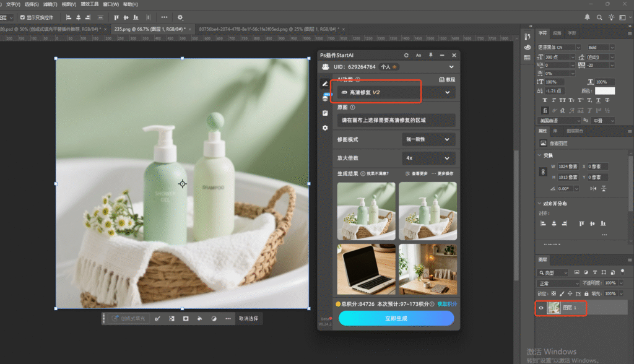The height and width of the screenshot is (364, 634).
Task: Open the 滤镜(T) menu
Action: tap(50, 4)
